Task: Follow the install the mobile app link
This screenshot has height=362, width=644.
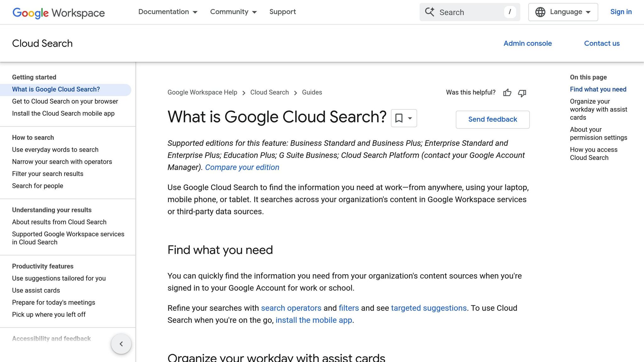Action: pyautogui.click(x=314, y=320)
